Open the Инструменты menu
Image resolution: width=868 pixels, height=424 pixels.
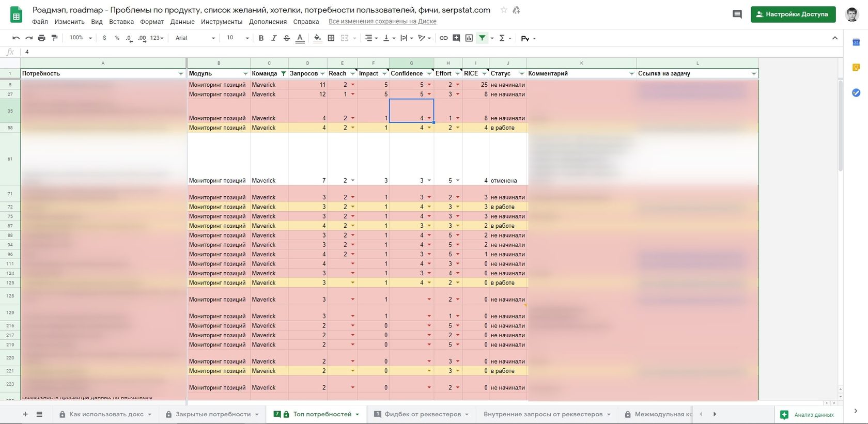[222, 22]
